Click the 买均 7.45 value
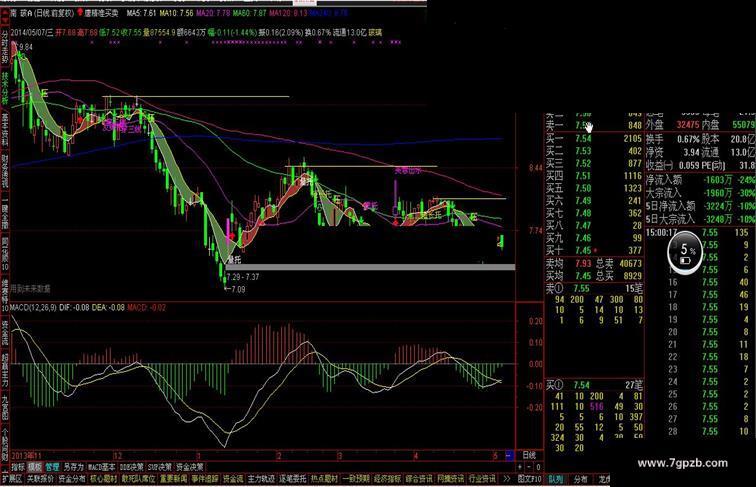The width and height of the screenshot is (756, 487). click(583, 276)
